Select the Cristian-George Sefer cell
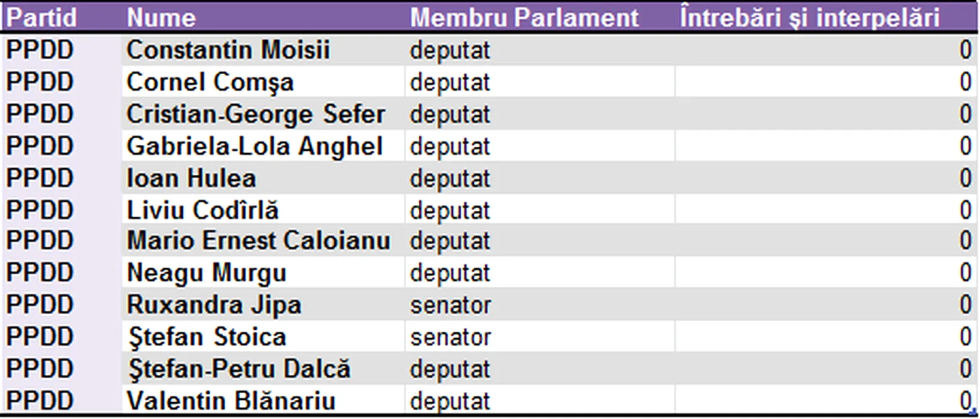Screen dimensions: 980x419 [x=256, y=114]
